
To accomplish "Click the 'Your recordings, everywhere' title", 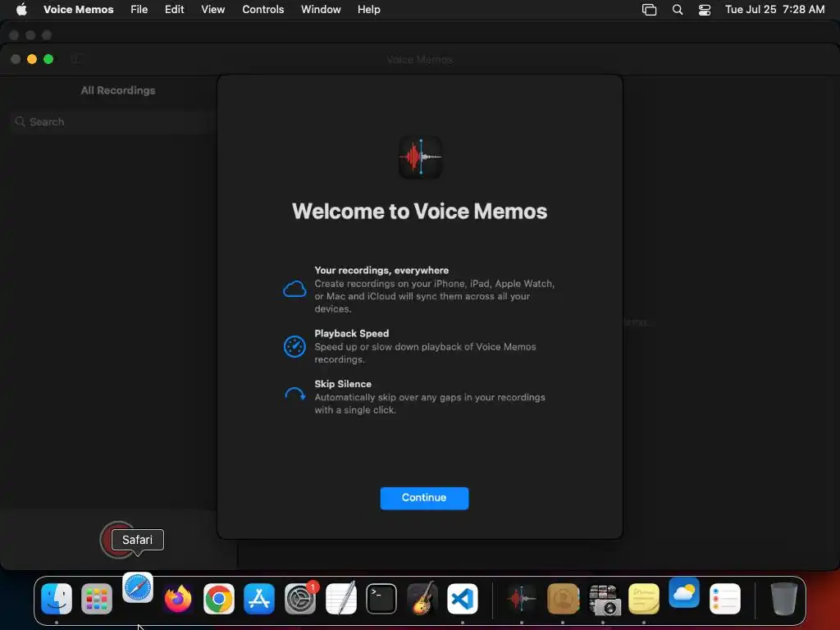I will coord(381,271).
